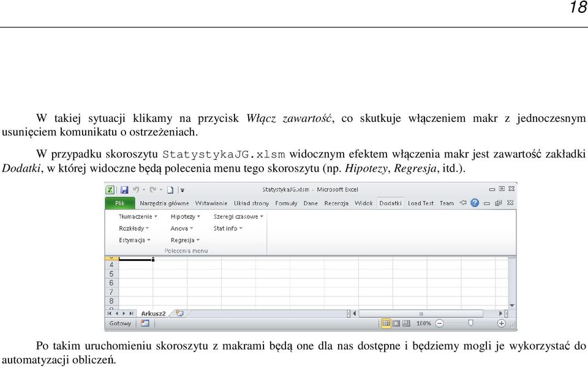Viewport: 588px width, 367px height.
Task: Select row header 5
Action: coord(111,273)
